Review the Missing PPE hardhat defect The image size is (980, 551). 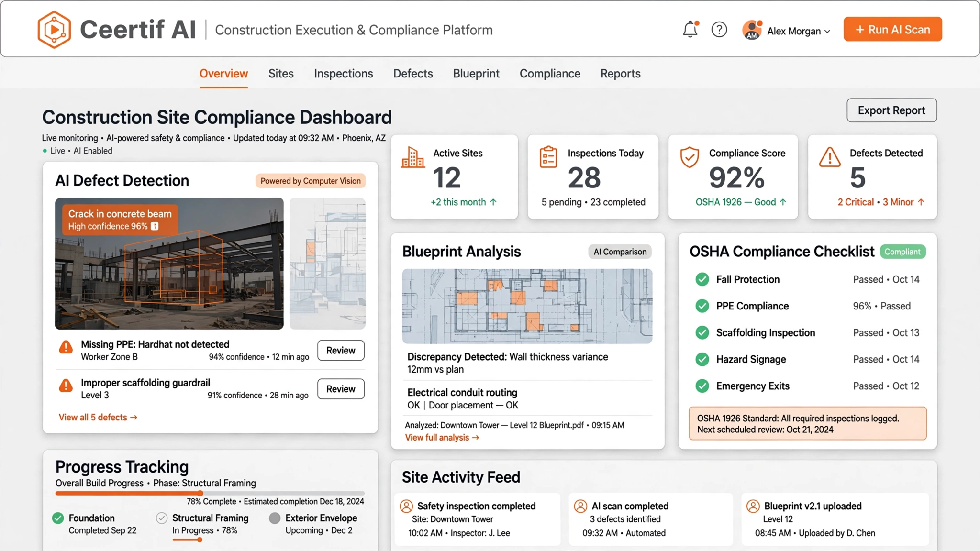[341, 351]
